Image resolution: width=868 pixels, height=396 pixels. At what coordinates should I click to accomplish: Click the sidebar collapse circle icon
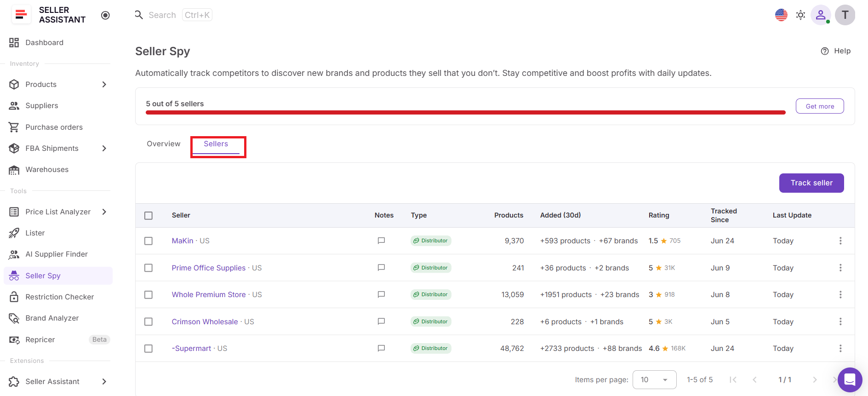105,15
